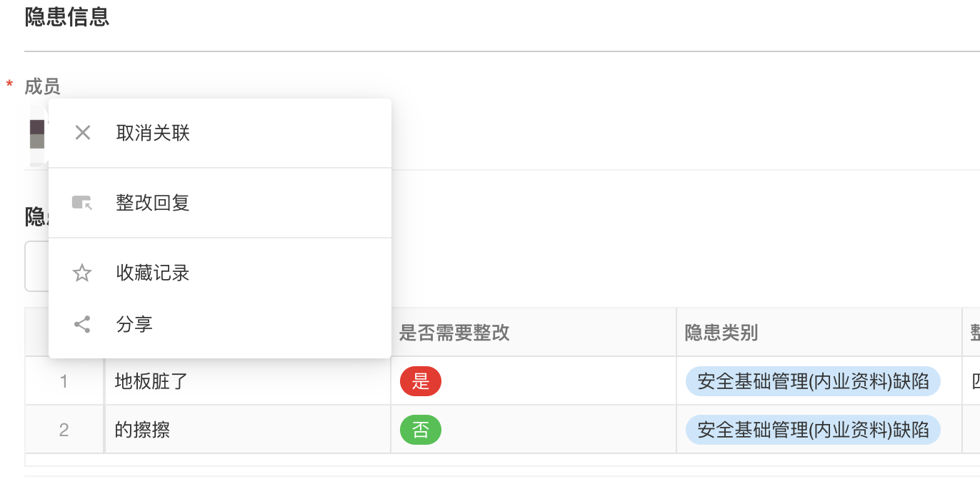Choose the 整改回复 menu entry

click(x=153, y=203)
